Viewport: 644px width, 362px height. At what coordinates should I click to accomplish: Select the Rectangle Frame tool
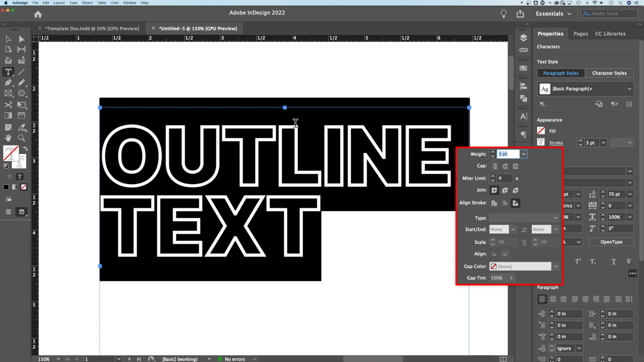click(8, 94)
